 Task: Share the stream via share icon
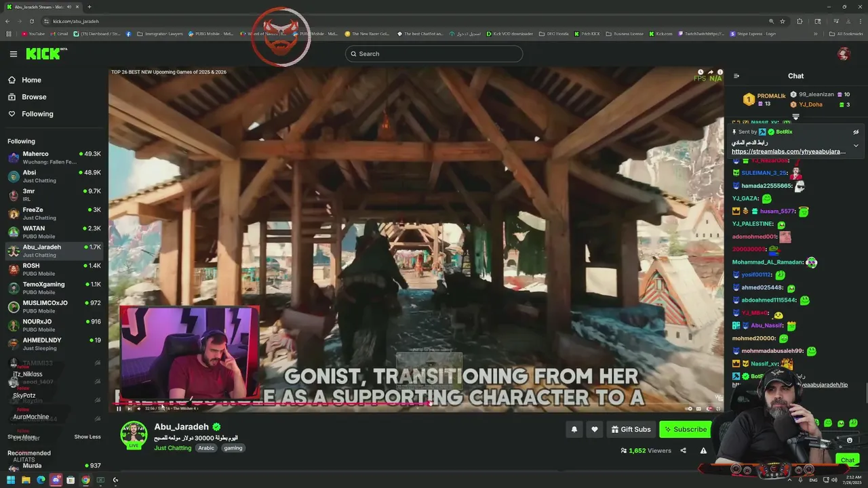tap(683, 451)
